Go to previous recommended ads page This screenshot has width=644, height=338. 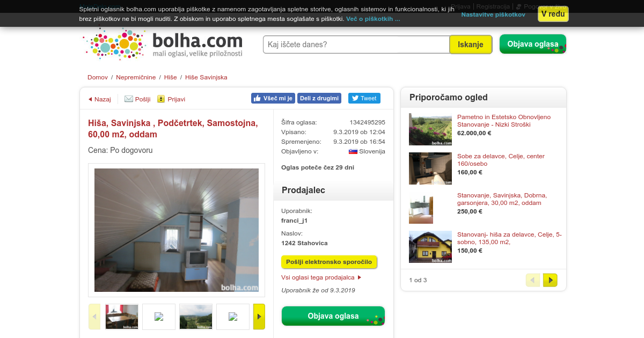[x=533, y=280]
